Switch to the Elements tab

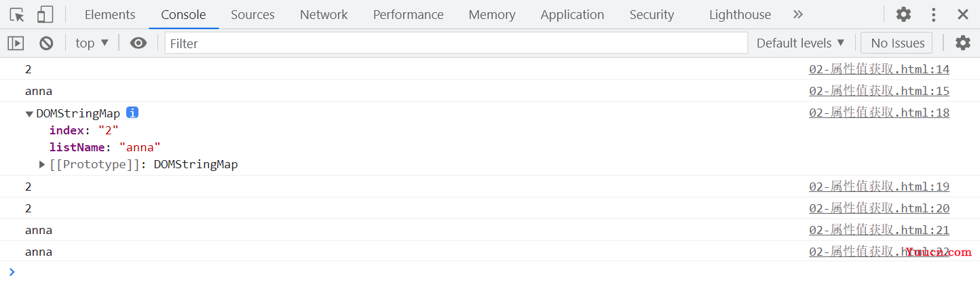point(110,14)
